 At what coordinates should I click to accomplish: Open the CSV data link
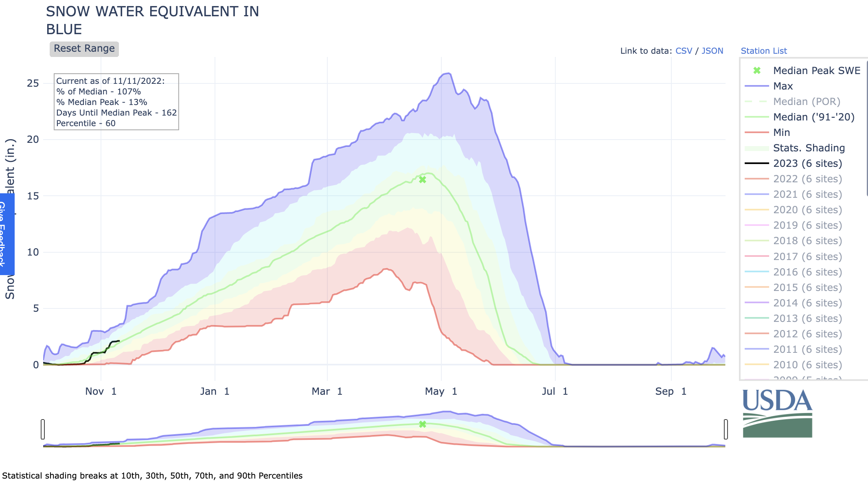click(684, 51)
